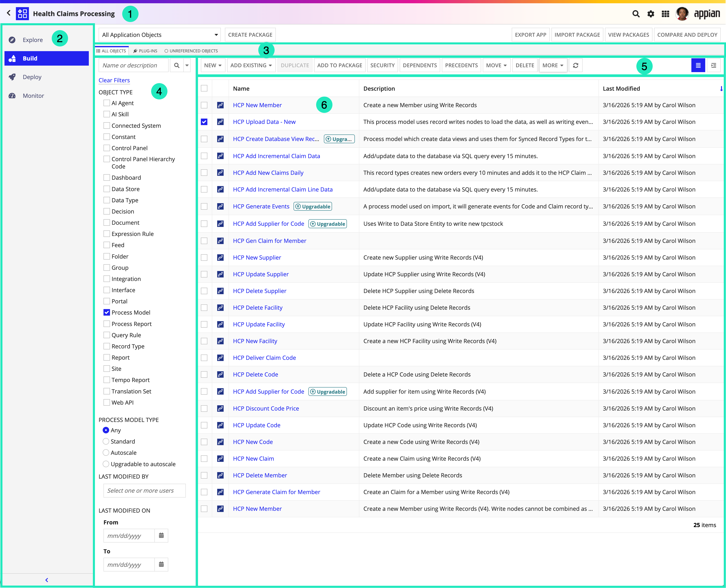Click the back arrow beside the app name
Image resolution: width=726 pixels, height=588 pixels.
coord(9,13)
